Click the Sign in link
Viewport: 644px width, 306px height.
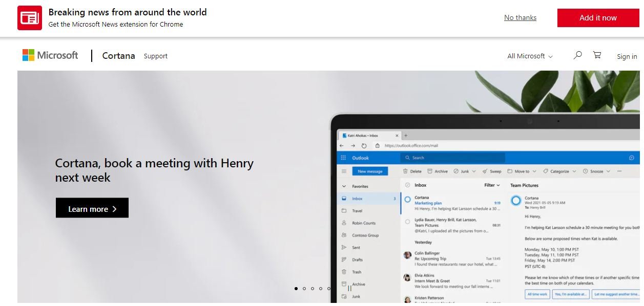pyautogui.click(x=627, y=56)
